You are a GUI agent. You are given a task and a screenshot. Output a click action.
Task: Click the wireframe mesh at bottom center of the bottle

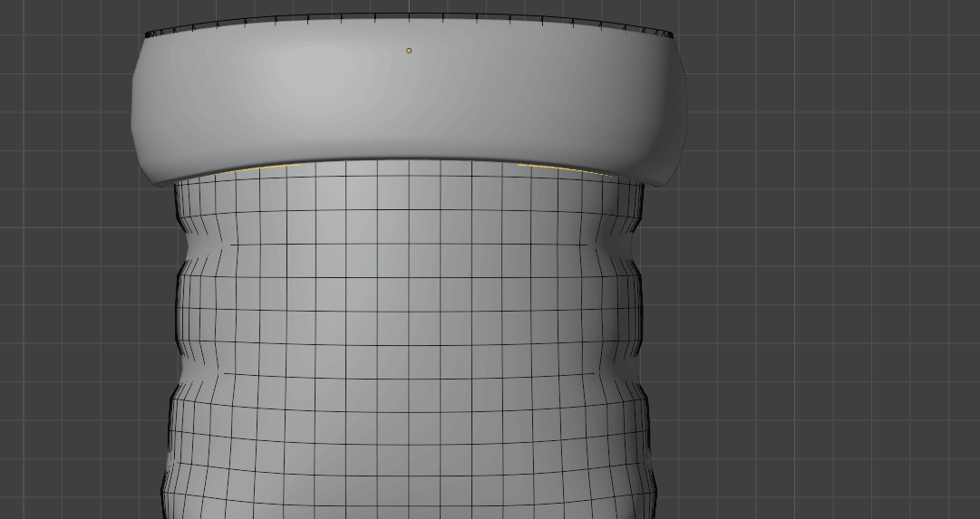(x=409, y=489)
